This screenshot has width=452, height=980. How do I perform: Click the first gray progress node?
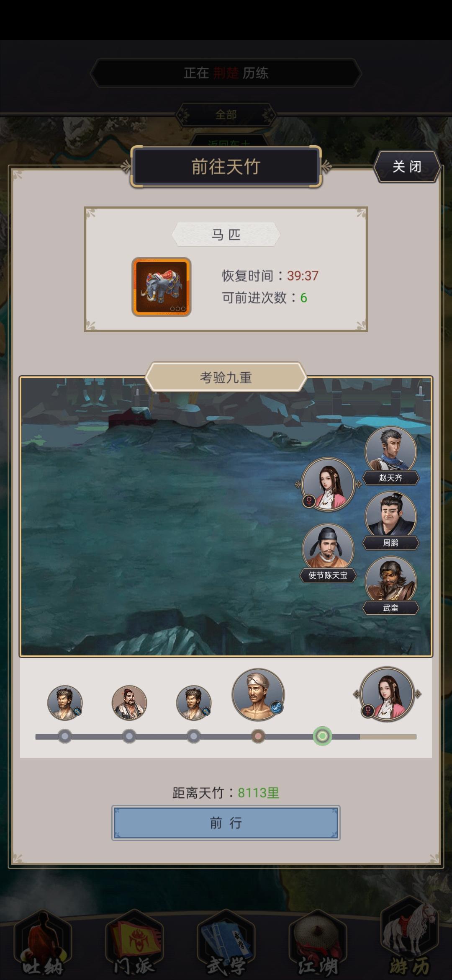[x=65, y=736]
